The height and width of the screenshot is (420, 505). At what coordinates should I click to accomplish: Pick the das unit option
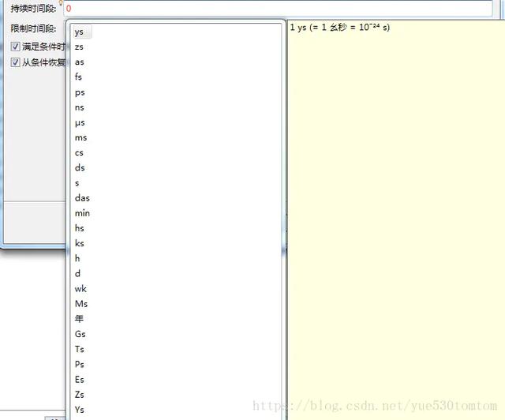[82, 198]
